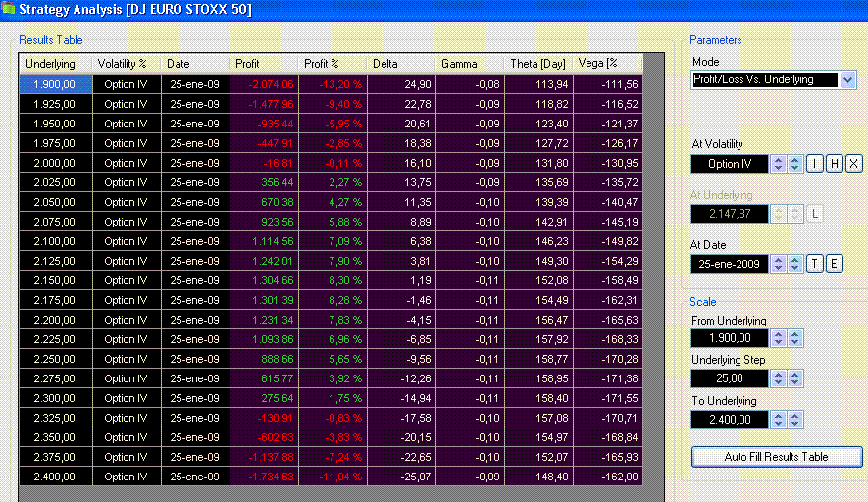The image size is (868, 502).
Task: Click the At Underlying field showing 2.147,87
Action: click(x=730, y=214)
